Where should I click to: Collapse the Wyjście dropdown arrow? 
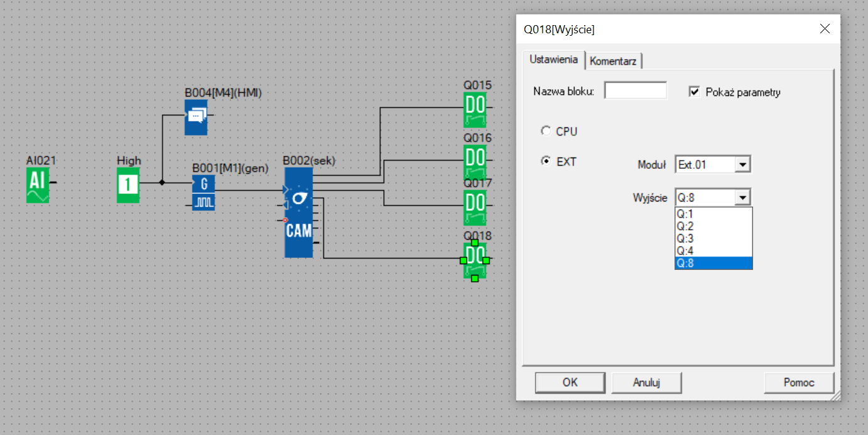point(743,198)
